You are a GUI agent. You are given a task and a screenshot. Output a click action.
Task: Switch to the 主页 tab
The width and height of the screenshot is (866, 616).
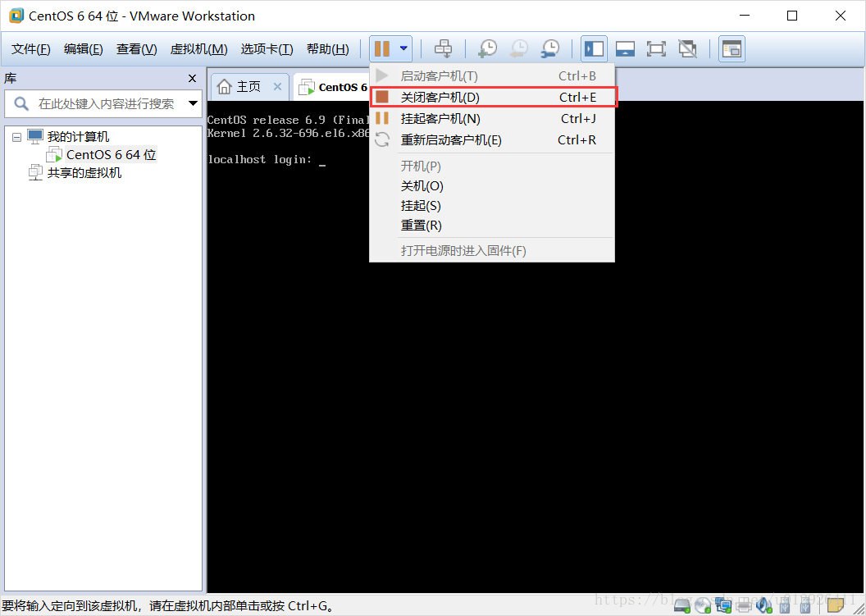(x=248, y=87)
